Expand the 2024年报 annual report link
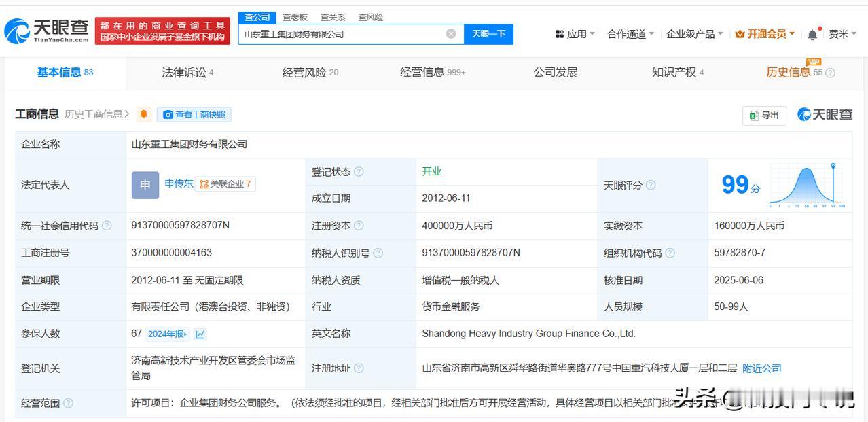 click(168, 334)
